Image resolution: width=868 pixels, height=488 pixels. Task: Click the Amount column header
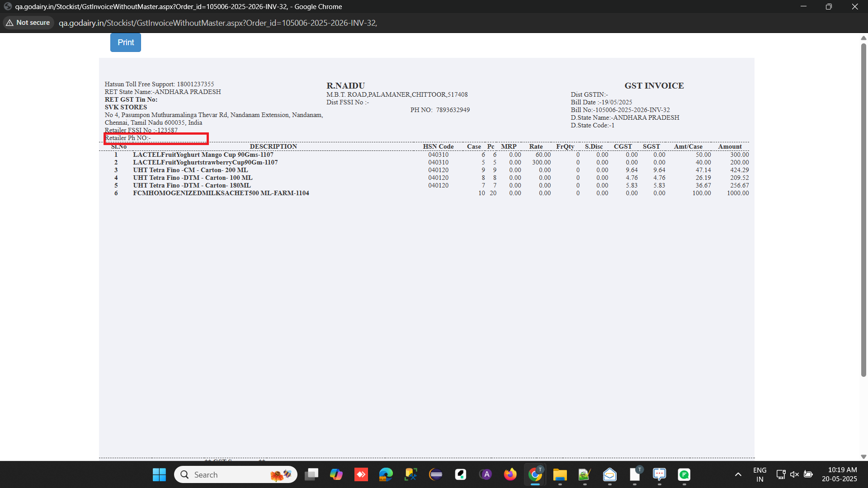coord(730,146)
